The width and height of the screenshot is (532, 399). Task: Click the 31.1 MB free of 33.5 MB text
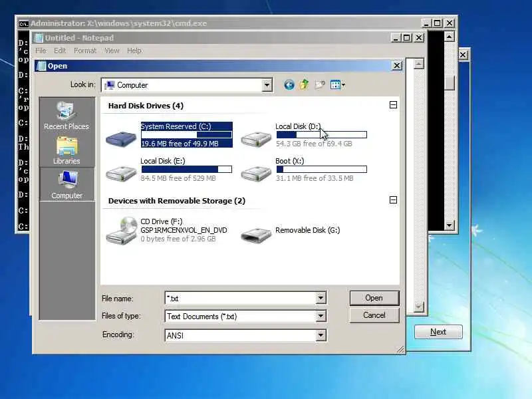click(315, 178)
